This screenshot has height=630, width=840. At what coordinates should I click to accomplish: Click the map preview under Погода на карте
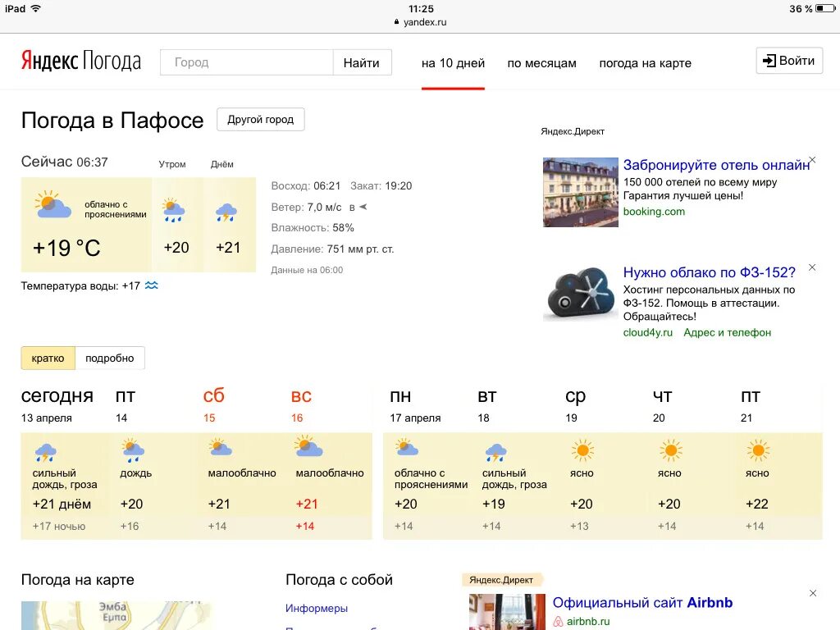click(x=118, y=615)
